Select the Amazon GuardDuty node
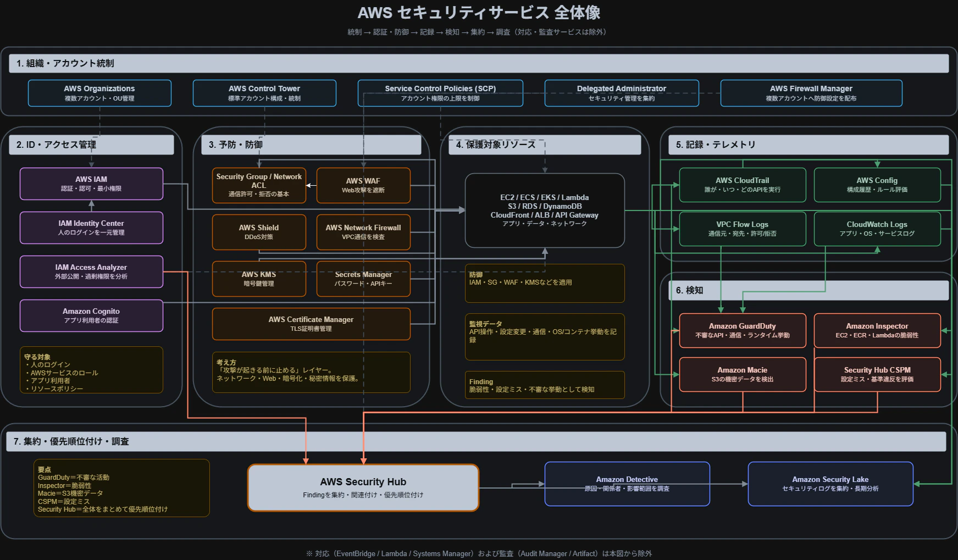This screenshot has height=560, width=958. pos(743,330)
